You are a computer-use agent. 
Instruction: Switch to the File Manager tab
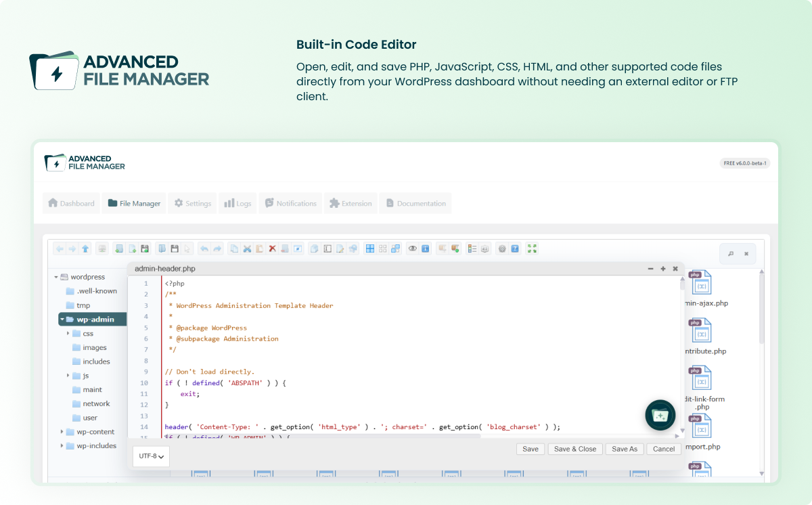pyautogui.click(x=134, y=203)
